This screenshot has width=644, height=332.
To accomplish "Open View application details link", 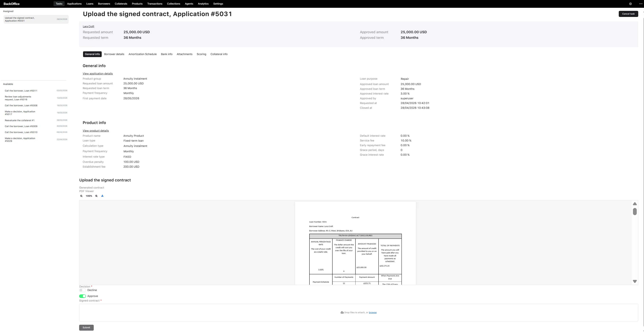I will pos(98,74).
